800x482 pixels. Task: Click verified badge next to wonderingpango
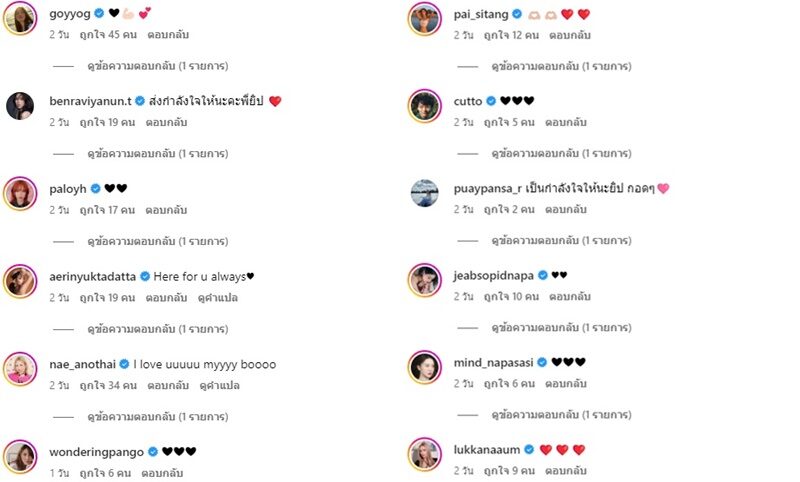[153, 452]
